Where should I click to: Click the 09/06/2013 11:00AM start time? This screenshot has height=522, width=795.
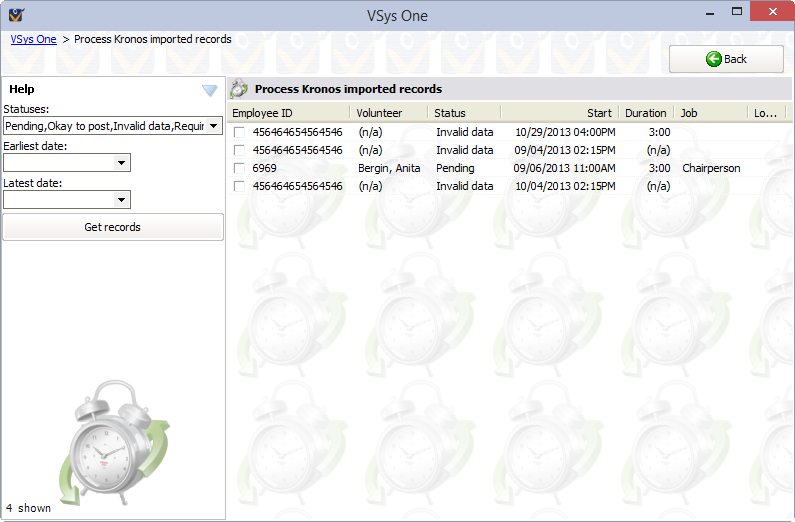pyautogui.click(x=564, y=168)
